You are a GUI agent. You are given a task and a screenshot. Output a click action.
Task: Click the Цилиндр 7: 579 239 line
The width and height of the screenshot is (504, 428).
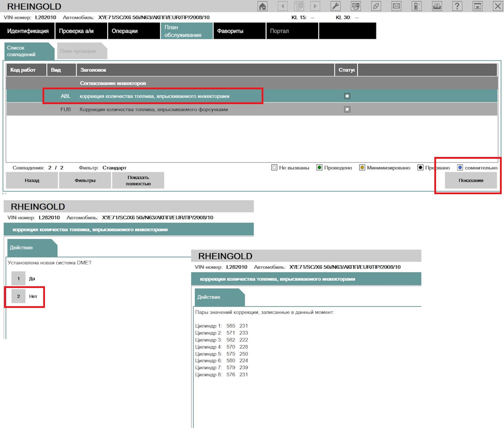222,368
